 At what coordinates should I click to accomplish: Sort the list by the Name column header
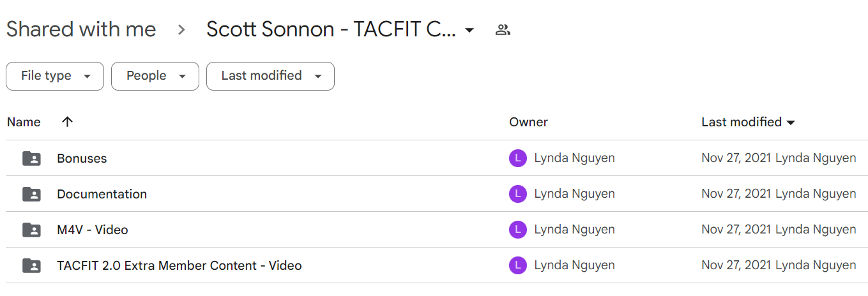pos(24,122)
